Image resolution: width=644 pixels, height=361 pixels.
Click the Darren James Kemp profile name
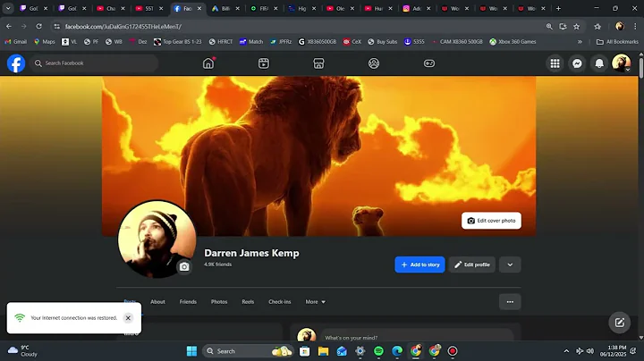tap(251, 253)
